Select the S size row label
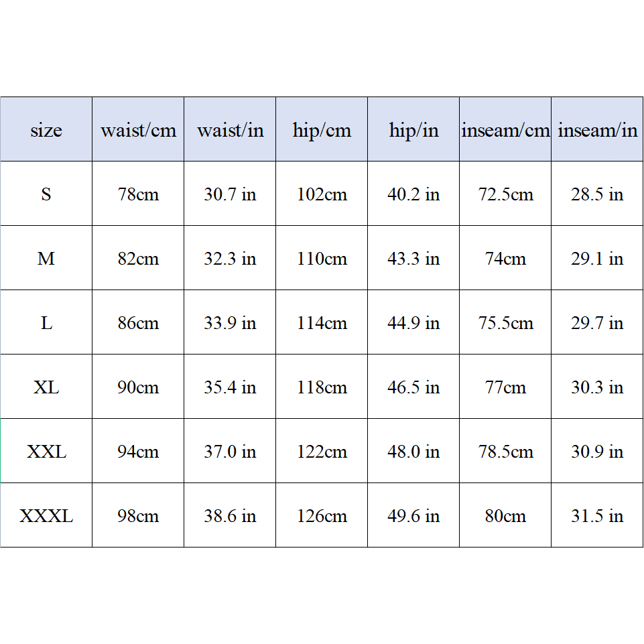The width and height of the screenshot is (644, 644). point(46,194)
